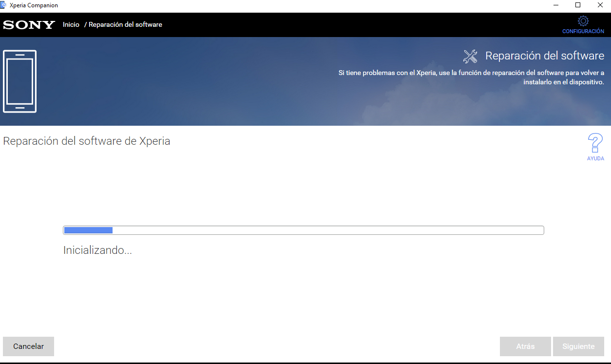Click the wrench and screwdriver repair icon
The height and width of the screenshot is (364, 611).
pos(470,57)
